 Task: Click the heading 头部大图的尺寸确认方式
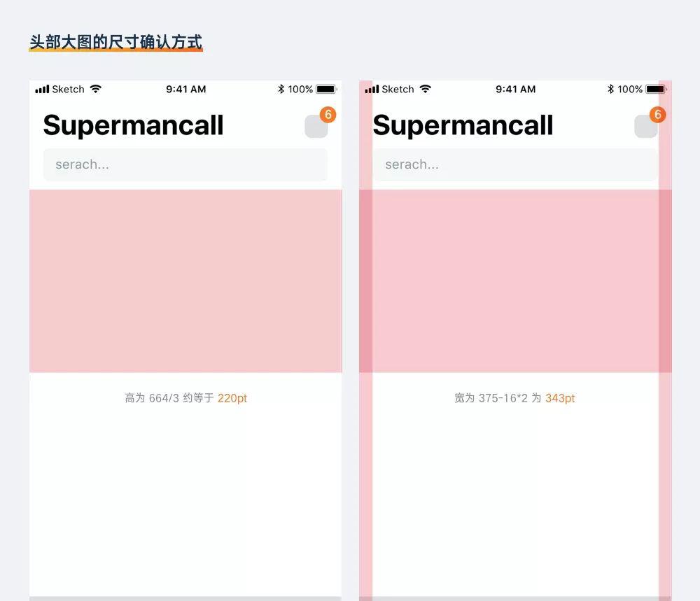pos(115,43)
